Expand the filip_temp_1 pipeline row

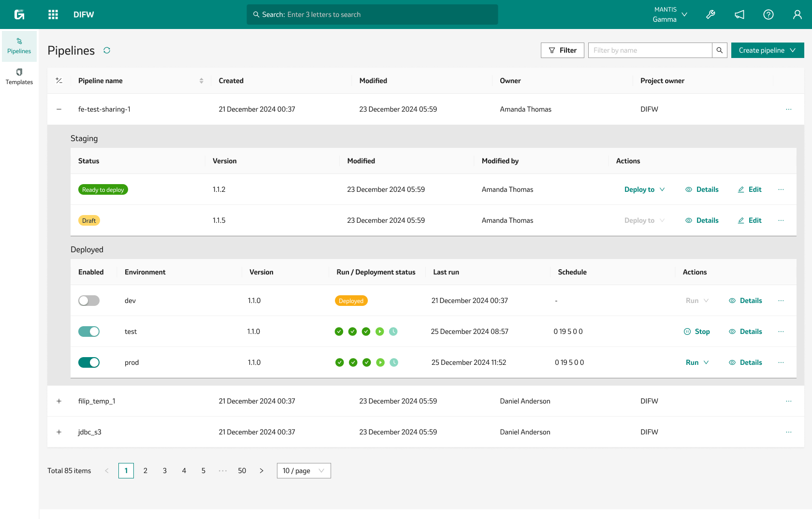pos(59,401)
